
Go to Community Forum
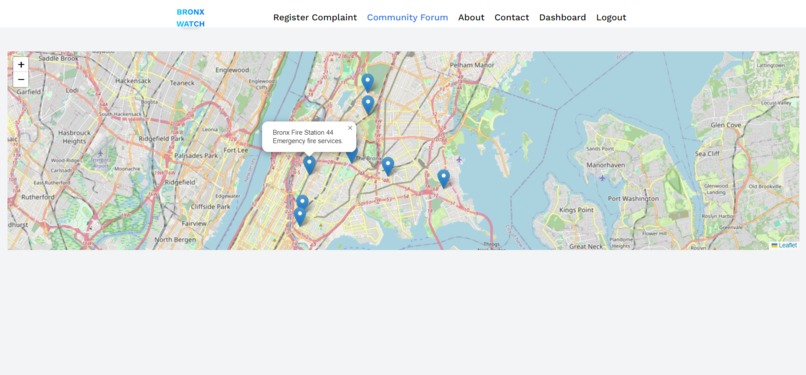407,17
